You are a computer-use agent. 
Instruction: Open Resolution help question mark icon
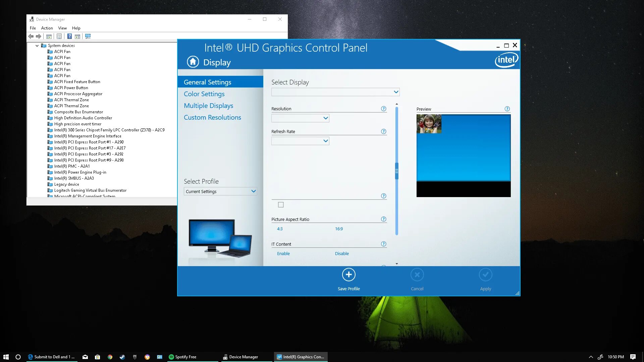(383, 109)
